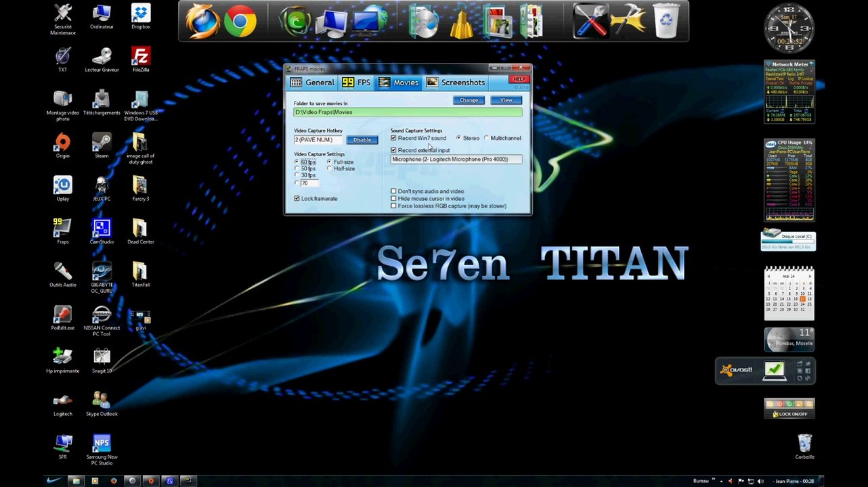Click the movies folder path field
The width and height of the screenshot is (868, 487).
pyautogui.click(x=408, y=112)
